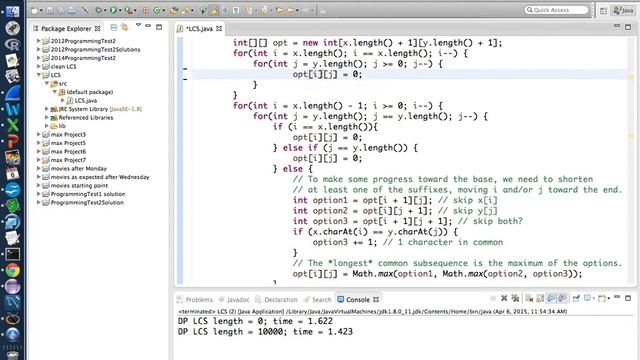Open Microsoft Word from the Dock
This screenshot has height=360, width=640.
12,109
